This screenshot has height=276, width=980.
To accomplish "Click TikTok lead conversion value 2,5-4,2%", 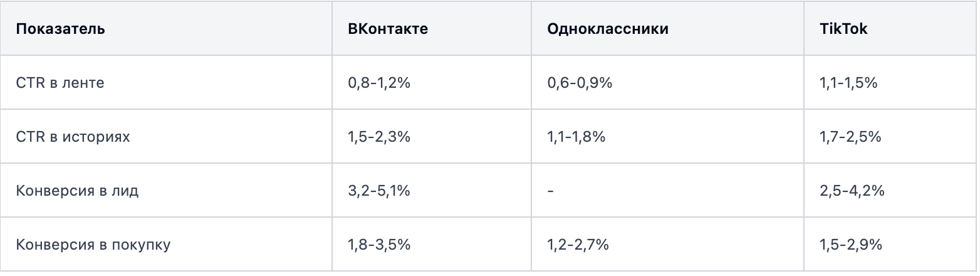I will tap(852, 191).
